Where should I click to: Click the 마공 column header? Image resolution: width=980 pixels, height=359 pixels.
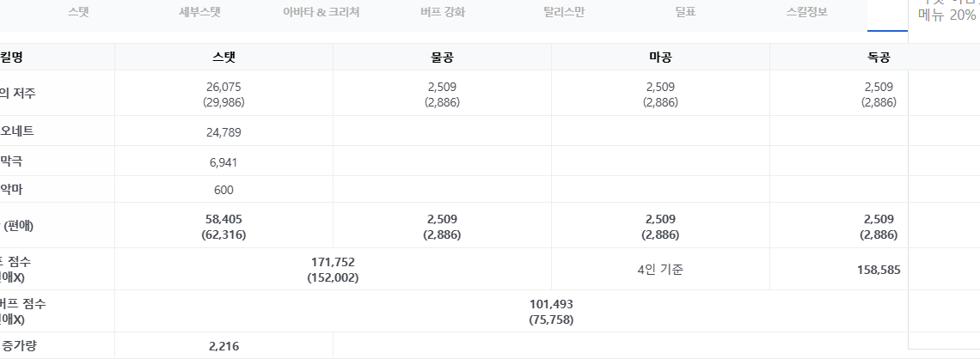(660, 58)
